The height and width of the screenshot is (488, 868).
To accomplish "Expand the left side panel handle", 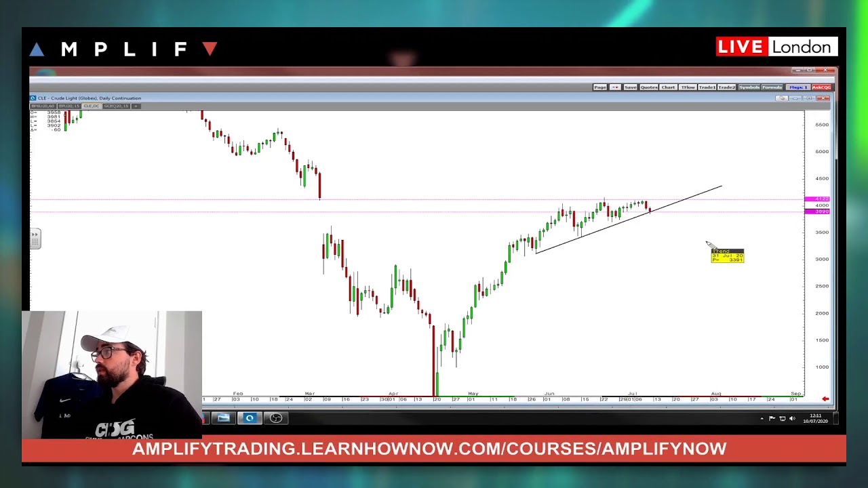I will coord(35,239).
